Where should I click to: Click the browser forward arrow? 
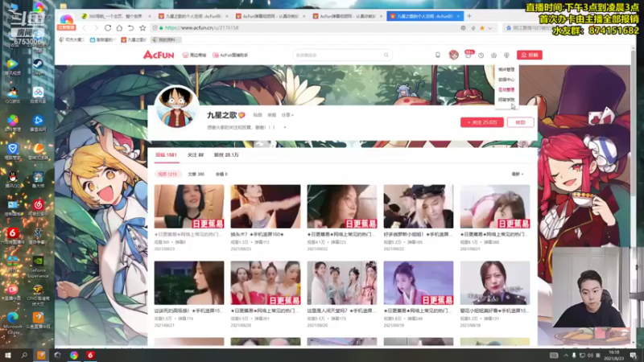pos(96,28)
